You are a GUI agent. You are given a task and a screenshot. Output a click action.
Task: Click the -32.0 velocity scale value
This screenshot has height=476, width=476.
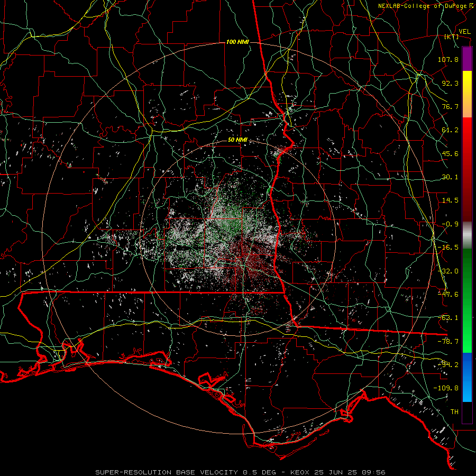pos(448,271)
